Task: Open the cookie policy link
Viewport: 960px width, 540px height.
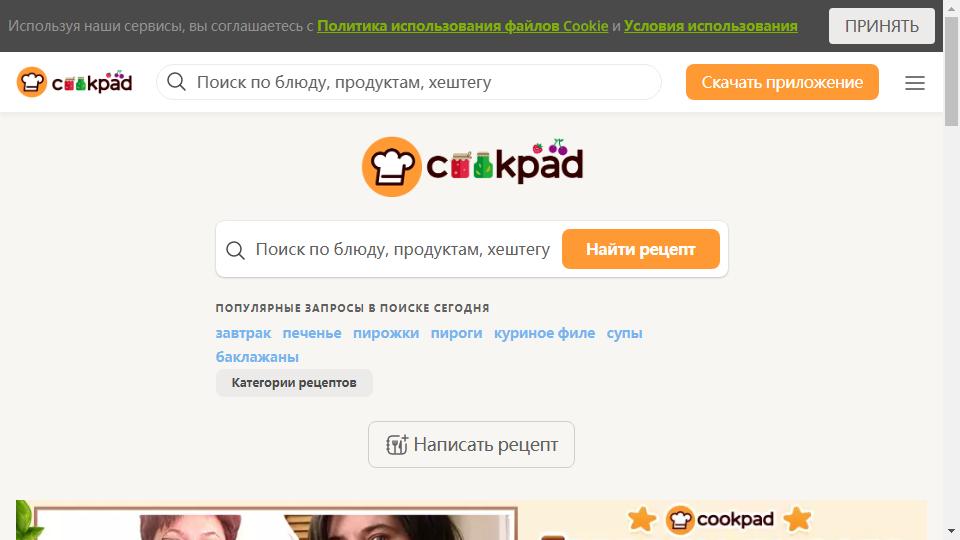Action: 462,26
